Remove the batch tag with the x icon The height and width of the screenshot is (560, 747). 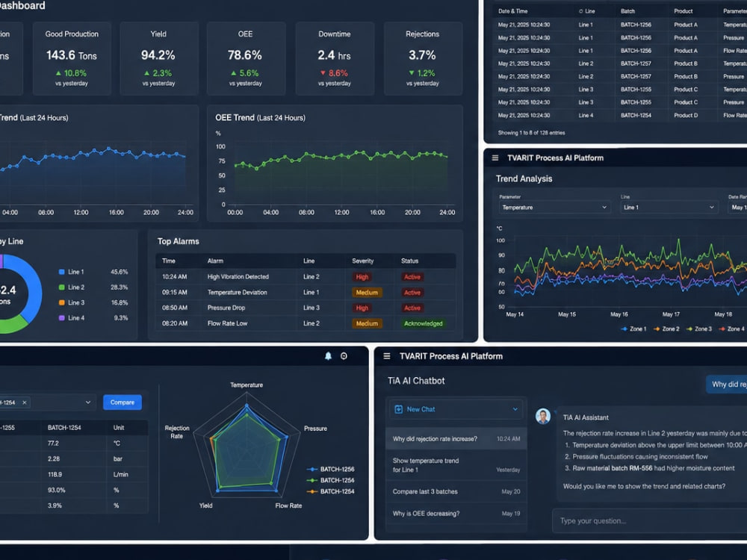coord(25,402)
